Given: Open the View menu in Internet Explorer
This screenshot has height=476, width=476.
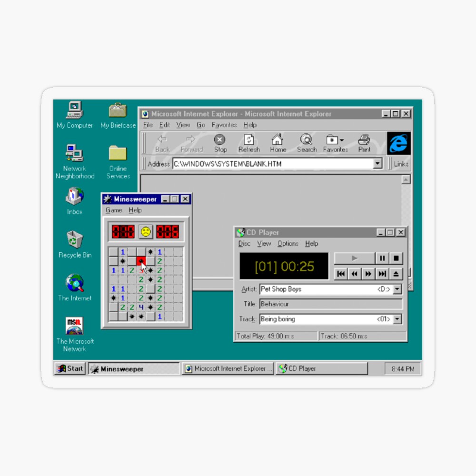Looking at the screenshot, I should click(x=183, y=125).
